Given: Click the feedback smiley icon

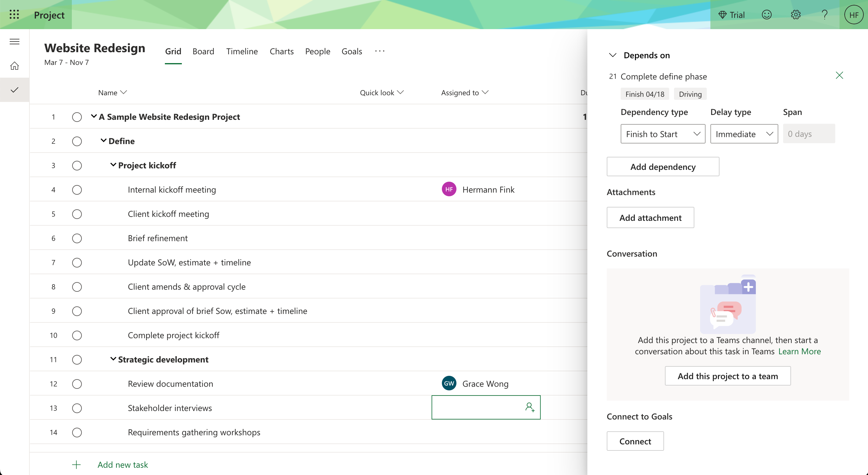Looking at the screenshot, I should pyautogui.click(x=766, y=15).
